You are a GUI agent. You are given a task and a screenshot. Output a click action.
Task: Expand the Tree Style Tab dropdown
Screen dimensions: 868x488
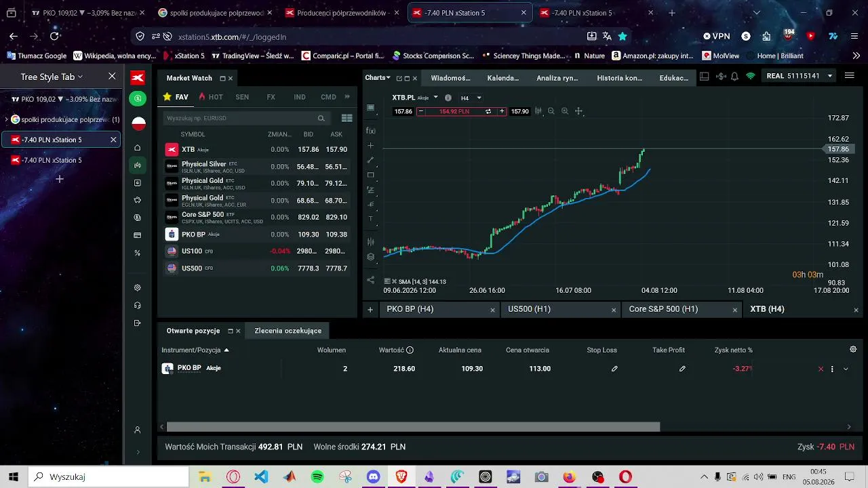click(80, 77)
